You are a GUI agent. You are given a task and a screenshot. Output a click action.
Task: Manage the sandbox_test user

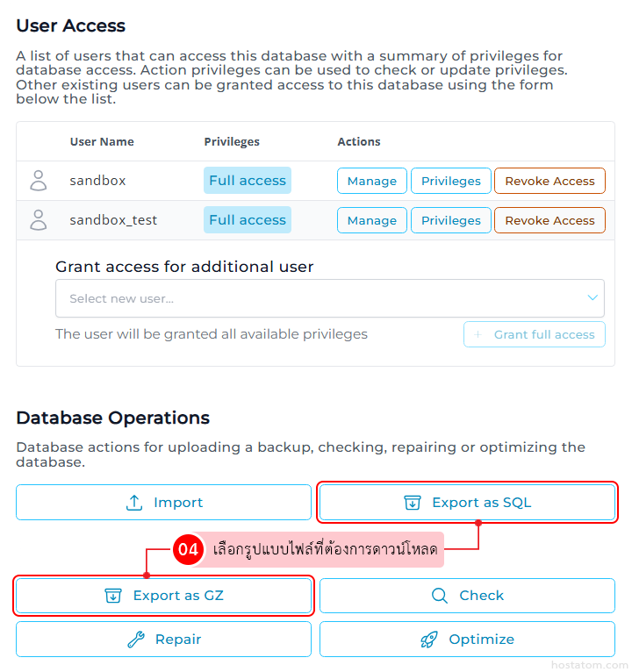coord(372,220)
